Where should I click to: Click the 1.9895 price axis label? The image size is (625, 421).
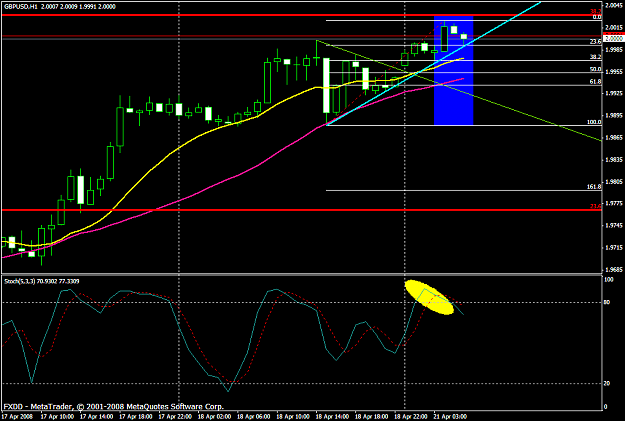614,116
